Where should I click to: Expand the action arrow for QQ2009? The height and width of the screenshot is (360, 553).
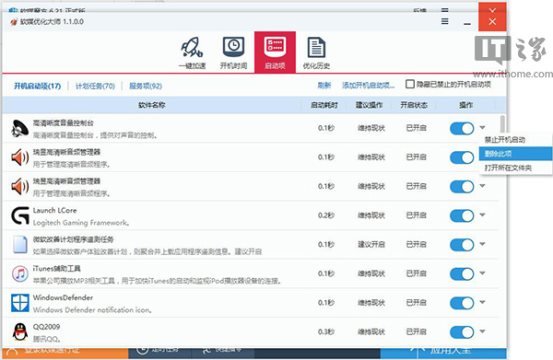(x=482, y=331)
